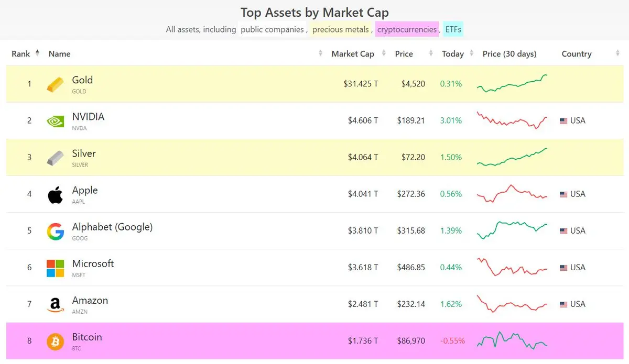The width and height of the screenshot is (629, 364).
Task: Click the Bitcoin coin icon
Action: coord(55,341)
